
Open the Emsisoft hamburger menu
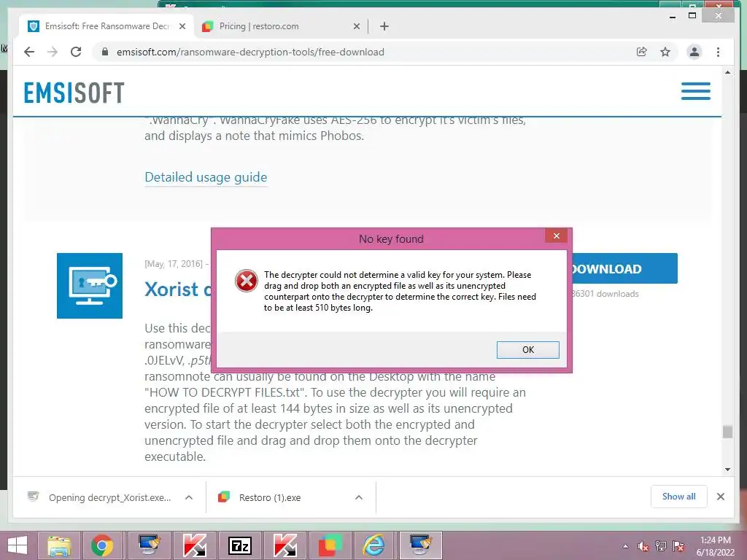[x=695, y=91]
